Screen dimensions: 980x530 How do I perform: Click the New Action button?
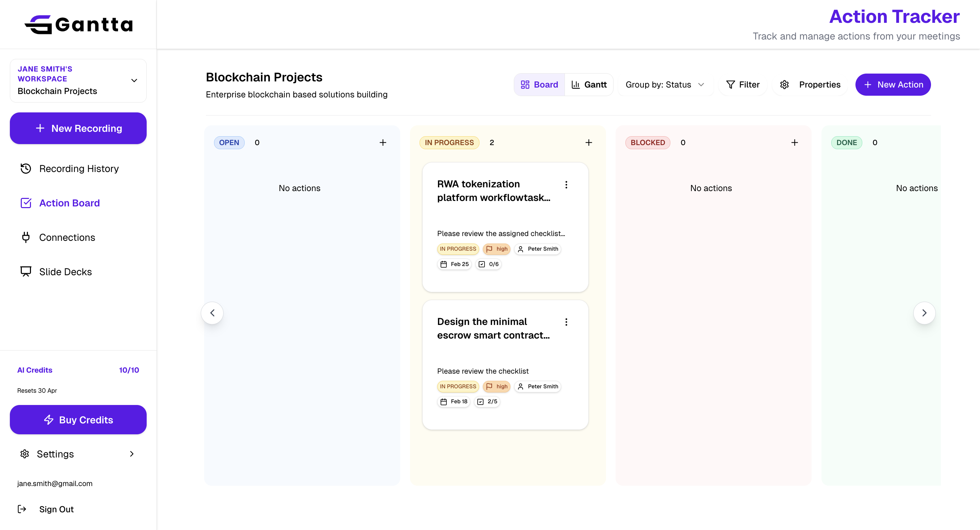893,84
